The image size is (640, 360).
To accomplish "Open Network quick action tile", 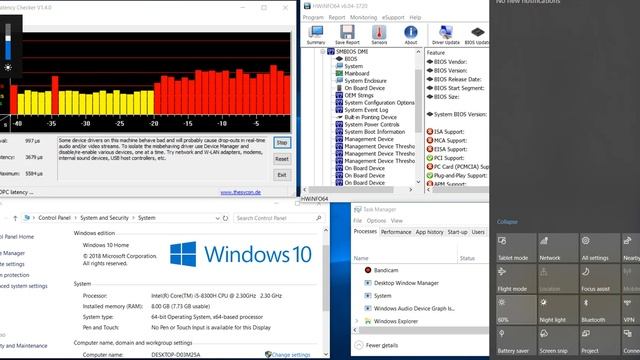I will click(558, 248).
